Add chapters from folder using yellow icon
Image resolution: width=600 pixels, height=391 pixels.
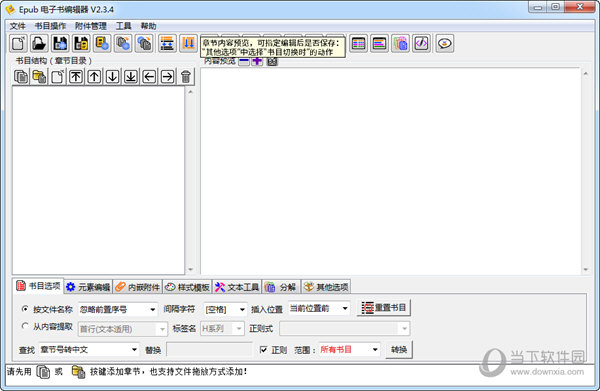[x=39, y=77]
